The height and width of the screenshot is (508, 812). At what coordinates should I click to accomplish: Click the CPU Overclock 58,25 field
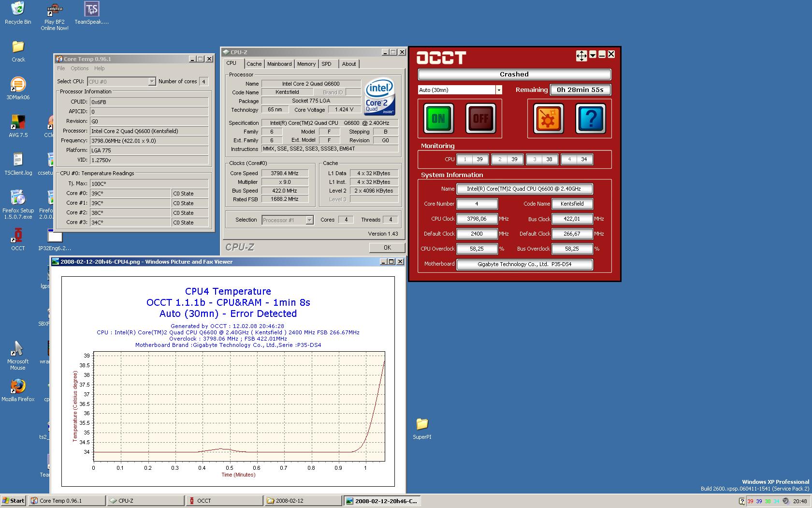[x=477, y=249]
